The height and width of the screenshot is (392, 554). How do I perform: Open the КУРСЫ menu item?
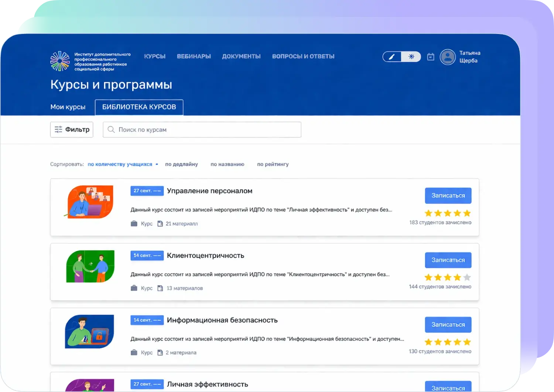pos(155,56)
